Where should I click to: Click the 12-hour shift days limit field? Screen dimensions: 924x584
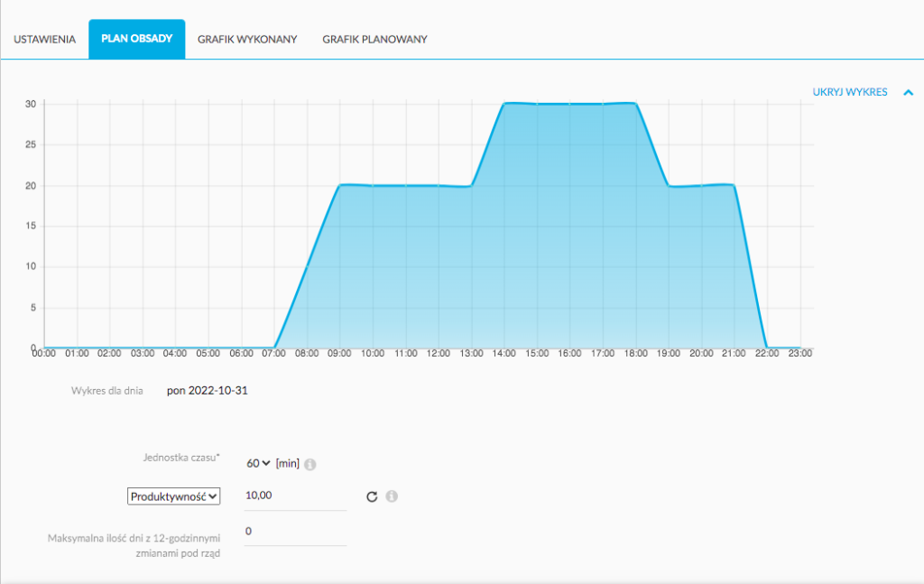point(295,532)
